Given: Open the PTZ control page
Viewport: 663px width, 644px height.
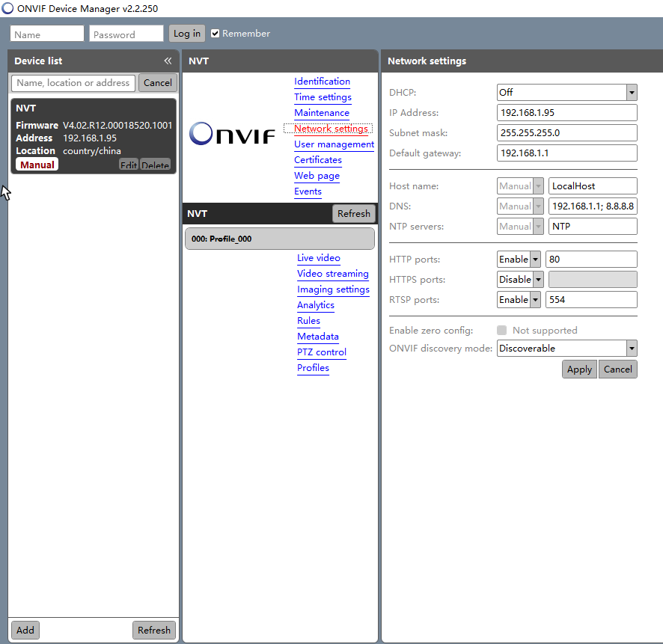Looking at the screenshot, I should pos(322,352).
